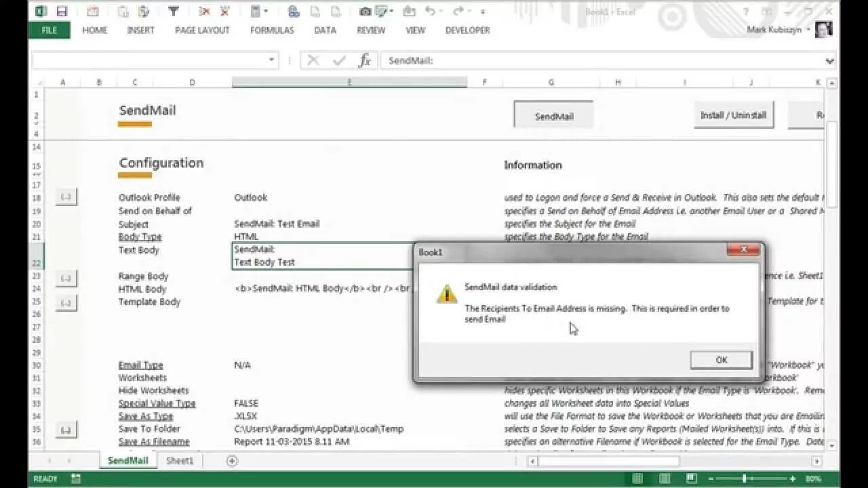This screenshot has width=868, height=488.
Task: Collapse the group button on Template Body row
Action: 66,302
